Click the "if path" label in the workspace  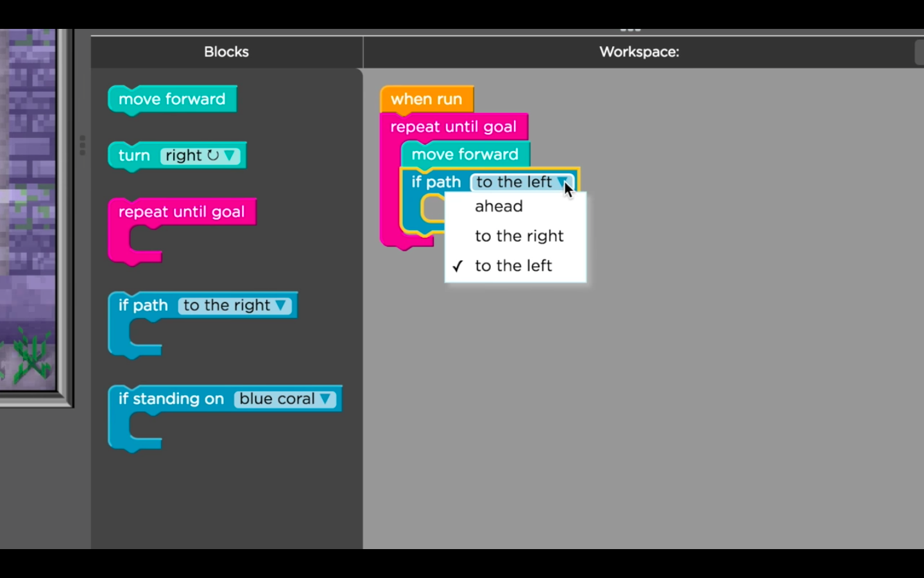tap(436, 182)
